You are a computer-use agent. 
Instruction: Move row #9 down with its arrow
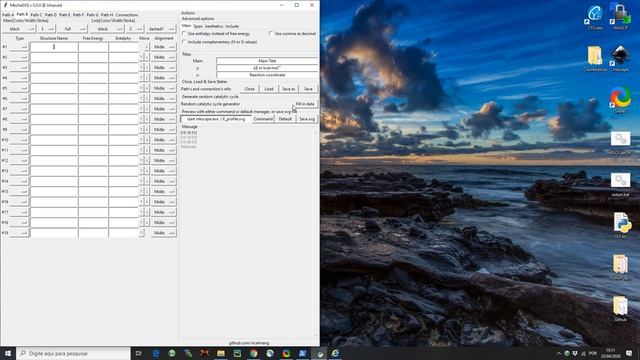click(x=147, y=129)
